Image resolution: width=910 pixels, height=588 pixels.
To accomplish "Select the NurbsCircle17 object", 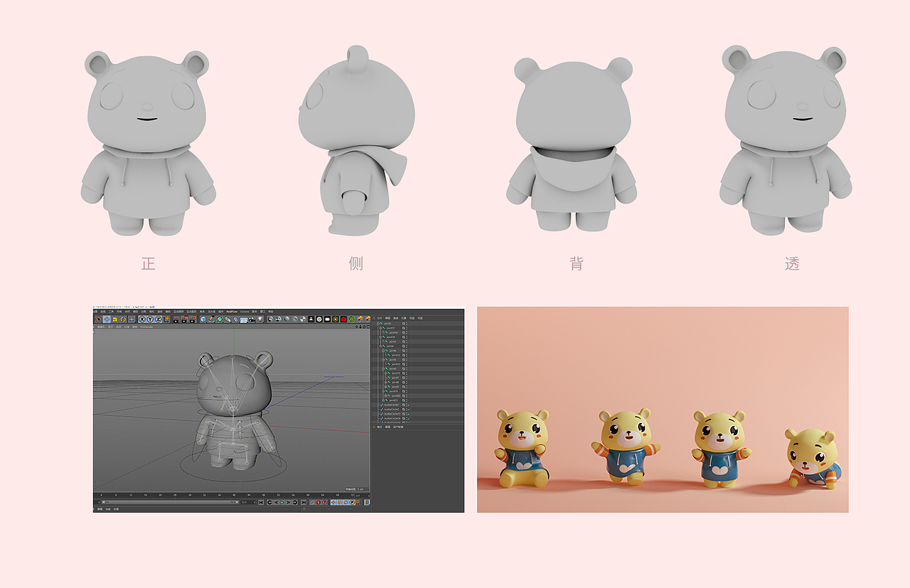I will tap(392, 414).
